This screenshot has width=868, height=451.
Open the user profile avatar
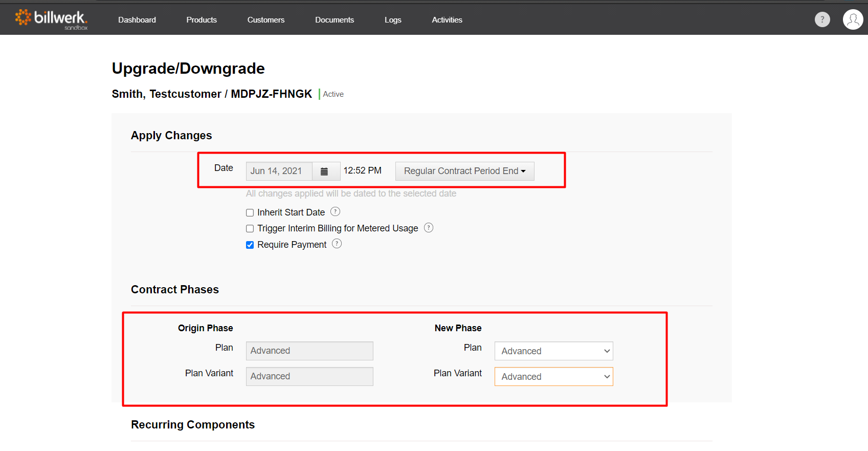pos(853,19)
